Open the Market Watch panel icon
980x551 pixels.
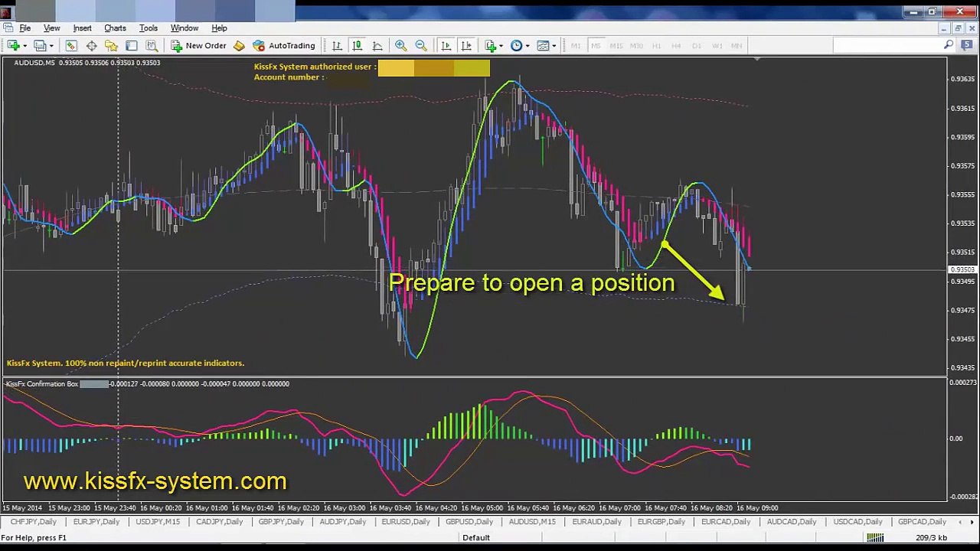click(71, 46)
